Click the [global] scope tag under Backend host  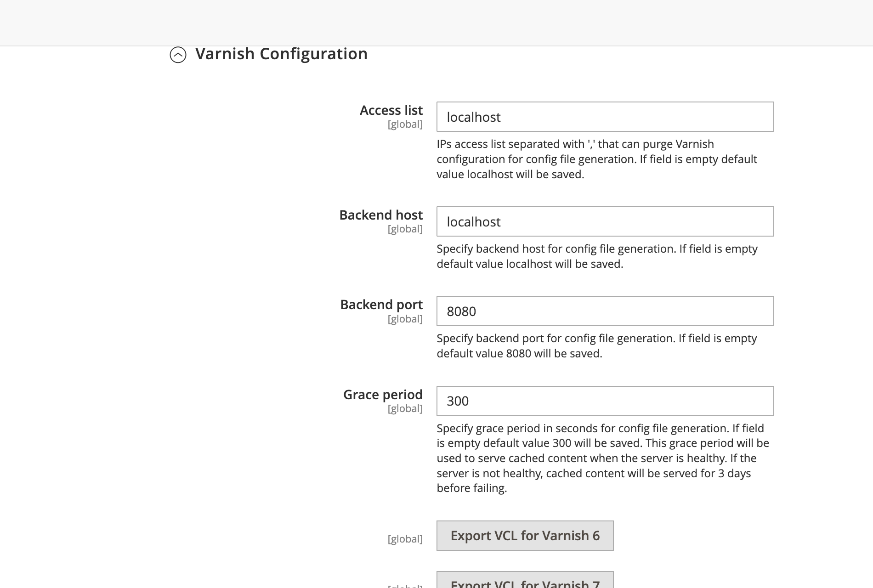406,229
